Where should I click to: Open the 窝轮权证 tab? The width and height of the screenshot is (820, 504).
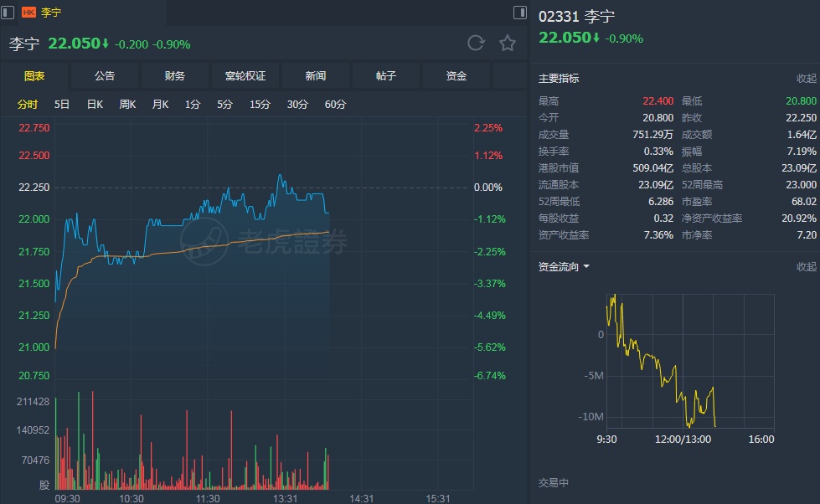click(245, 76)
